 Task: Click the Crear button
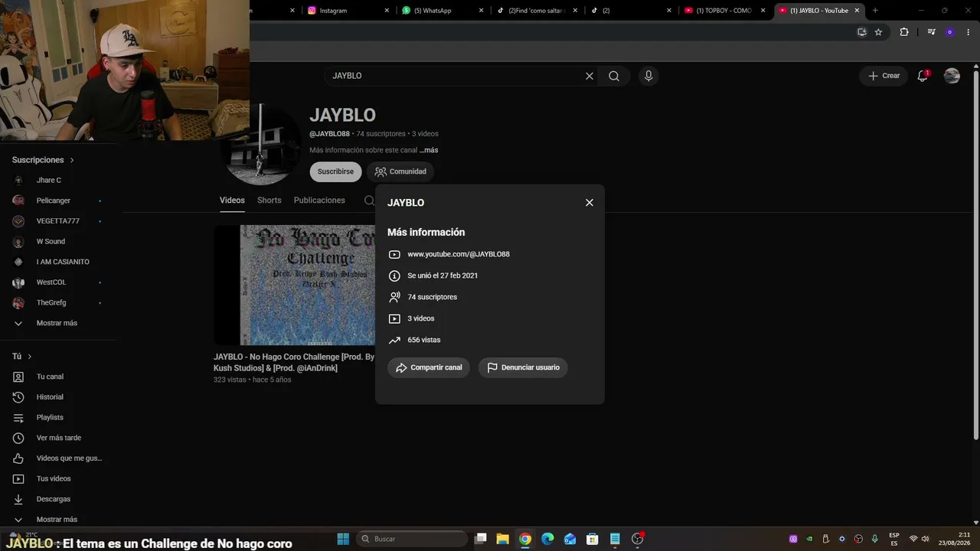tap(884, 76)
